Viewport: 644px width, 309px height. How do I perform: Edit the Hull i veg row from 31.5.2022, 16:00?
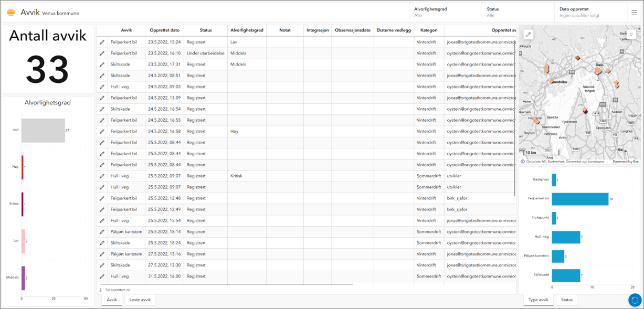pos(102,276)
